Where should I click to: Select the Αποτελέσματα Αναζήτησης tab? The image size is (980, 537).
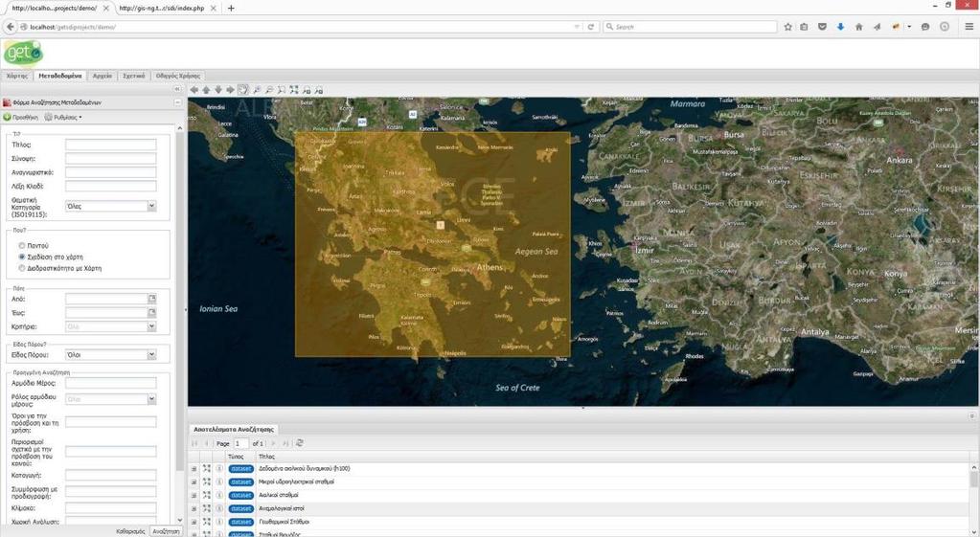coord(233,430)
